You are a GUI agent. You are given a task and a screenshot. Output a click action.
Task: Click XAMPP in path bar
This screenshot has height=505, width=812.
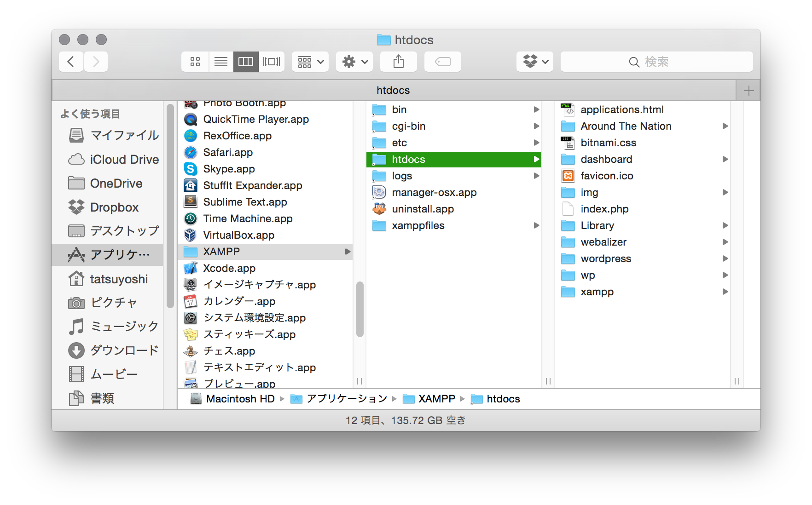(x=429, y=399)
